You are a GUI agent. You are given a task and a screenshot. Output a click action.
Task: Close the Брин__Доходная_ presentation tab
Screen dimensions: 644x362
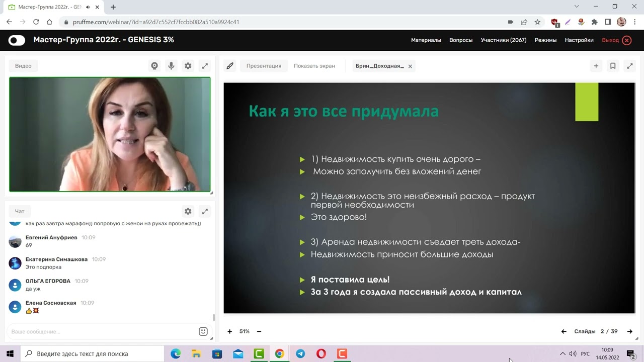click(x=410, y=66)
